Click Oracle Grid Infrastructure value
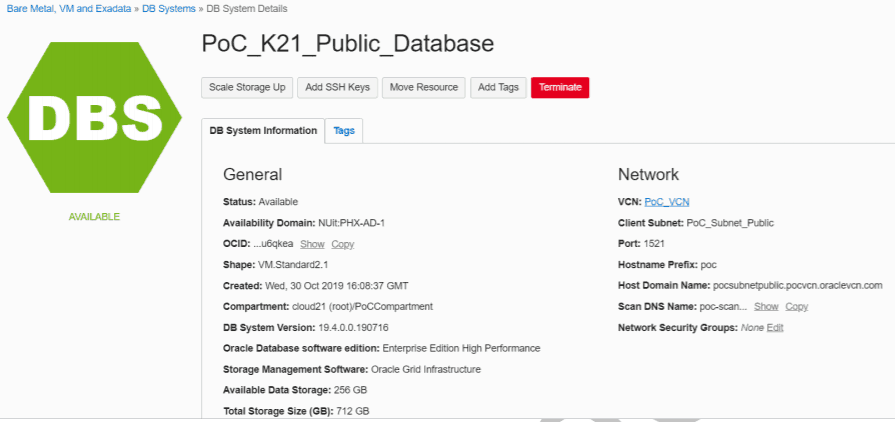Image resolution: width=895 pixels, height=422 pixels. (426, 369)
